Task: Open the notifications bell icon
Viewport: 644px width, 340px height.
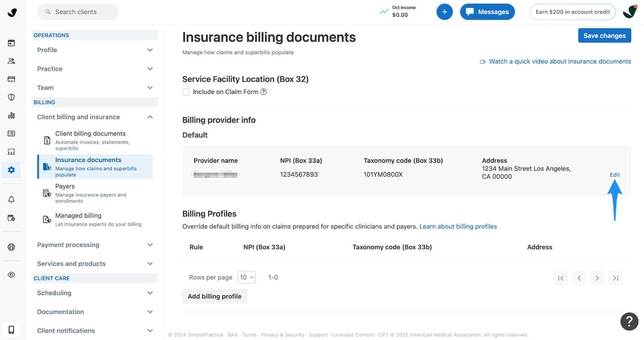Action: (x=11, y=199)
